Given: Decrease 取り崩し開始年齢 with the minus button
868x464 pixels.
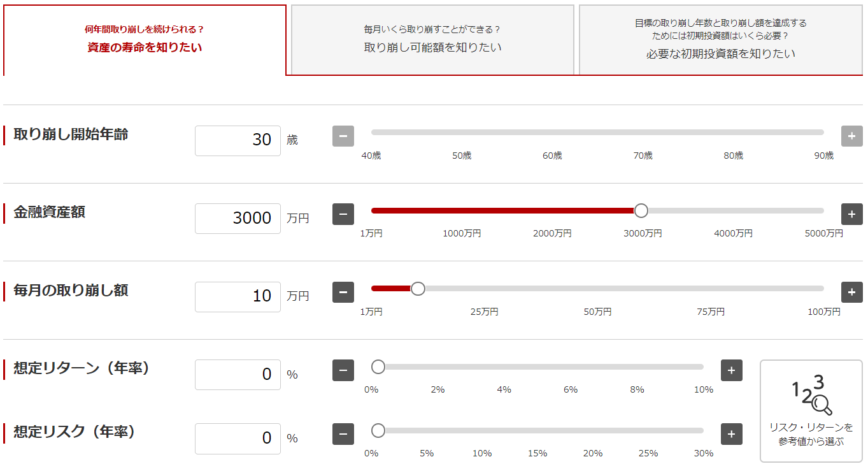Looking at the screenshot, I should coord(343,136).
